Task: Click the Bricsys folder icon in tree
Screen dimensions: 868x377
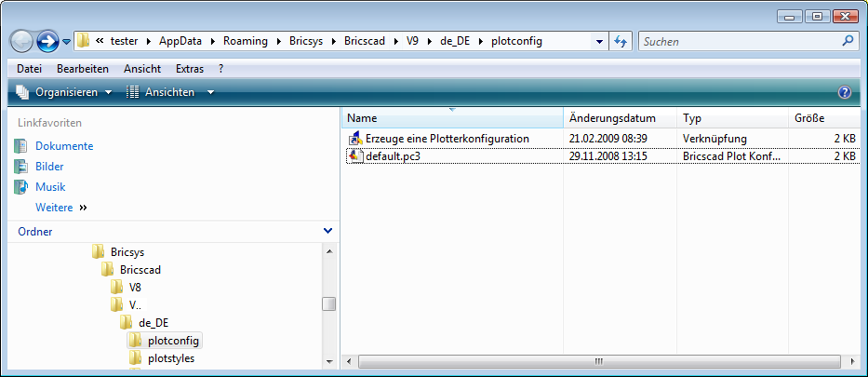Action: pyautogui.click(x=98, y=252)
